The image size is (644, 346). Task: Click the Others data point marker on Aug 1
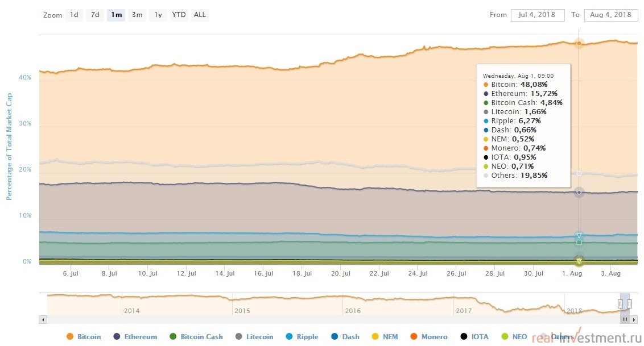coord(579,173)
